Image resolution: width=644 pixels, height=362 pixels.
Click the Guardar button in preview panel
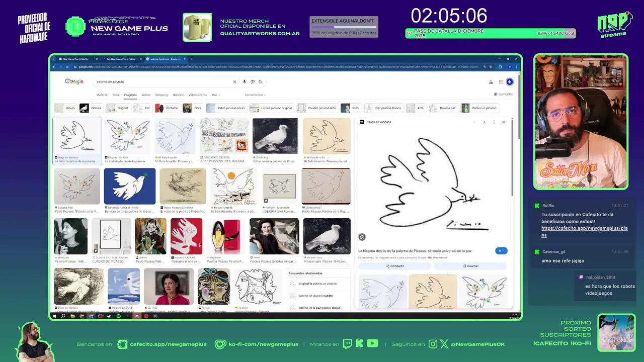pos(470,266)
